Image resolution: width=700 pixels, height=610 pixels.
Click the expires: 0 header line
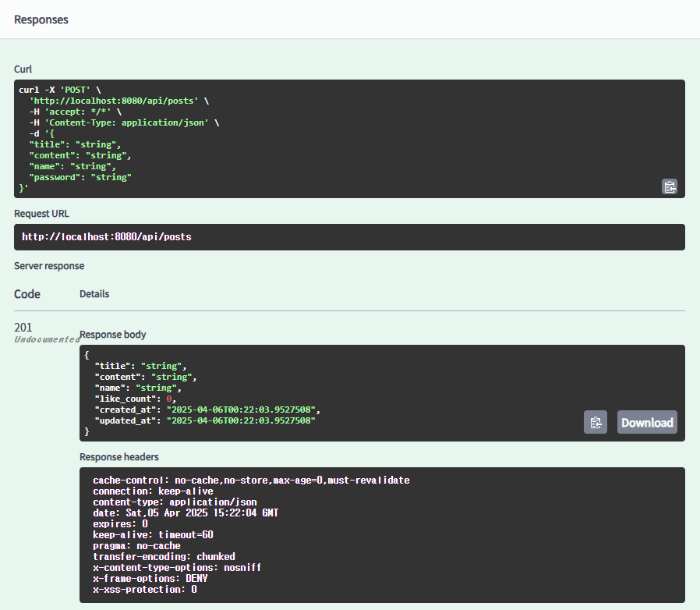121,523
